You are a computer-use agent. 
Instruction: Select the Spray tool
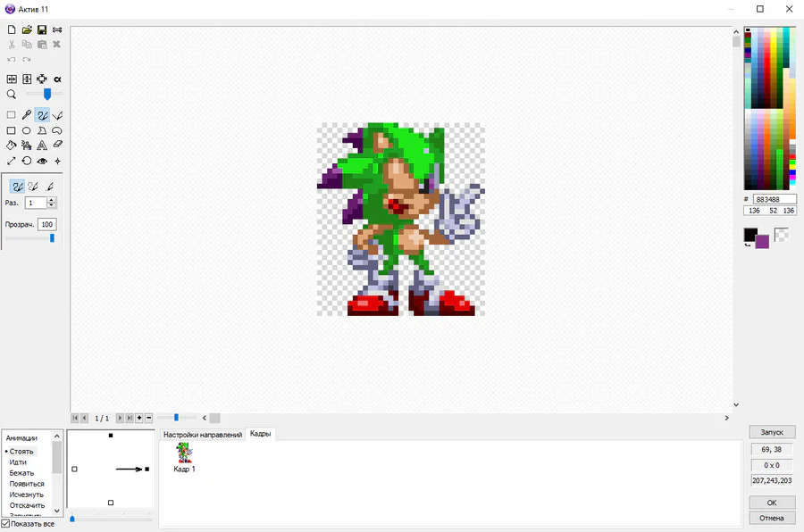tap(27, 145)
